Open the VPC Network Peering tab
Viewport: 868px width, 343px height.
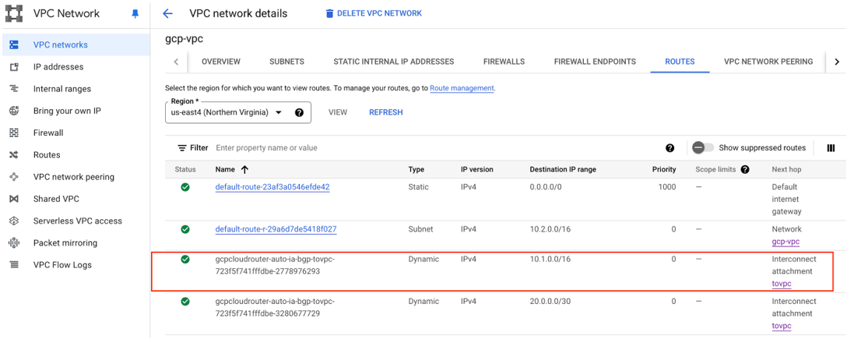click(x=768, y=62)
